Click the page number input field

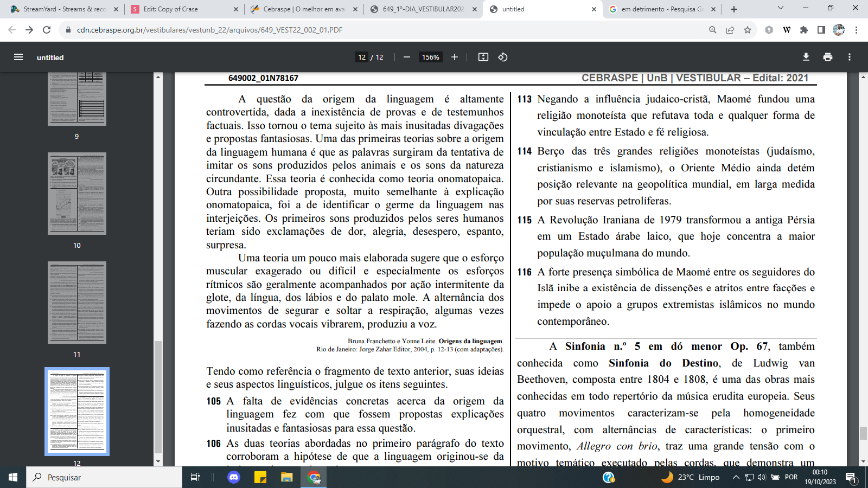click(362, 57)
